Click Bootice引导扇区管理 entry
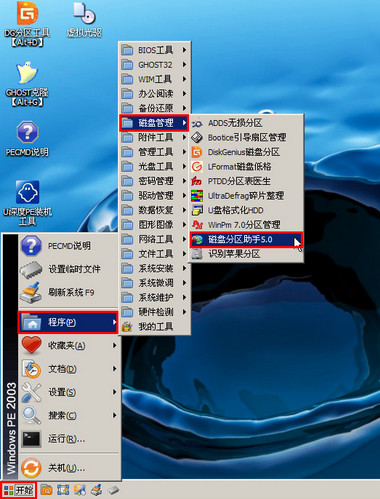Viewport: 380px width, 499px height. [246, 137]
